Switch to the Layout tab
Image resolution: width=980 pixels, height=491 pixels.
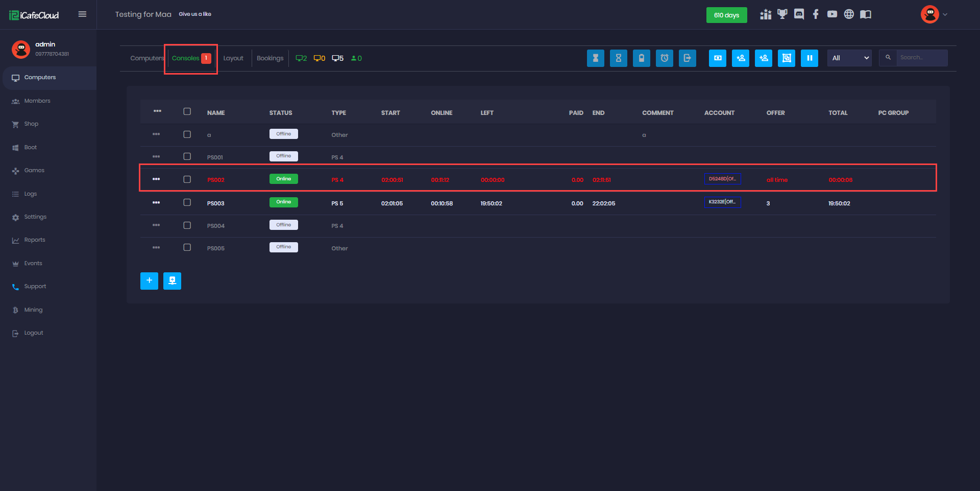tap(233, 58)
